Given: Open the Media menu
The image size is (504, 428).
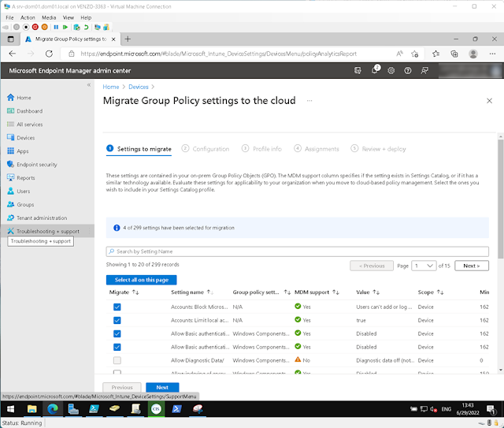Looking at the screenshot, I should (49, 17).
